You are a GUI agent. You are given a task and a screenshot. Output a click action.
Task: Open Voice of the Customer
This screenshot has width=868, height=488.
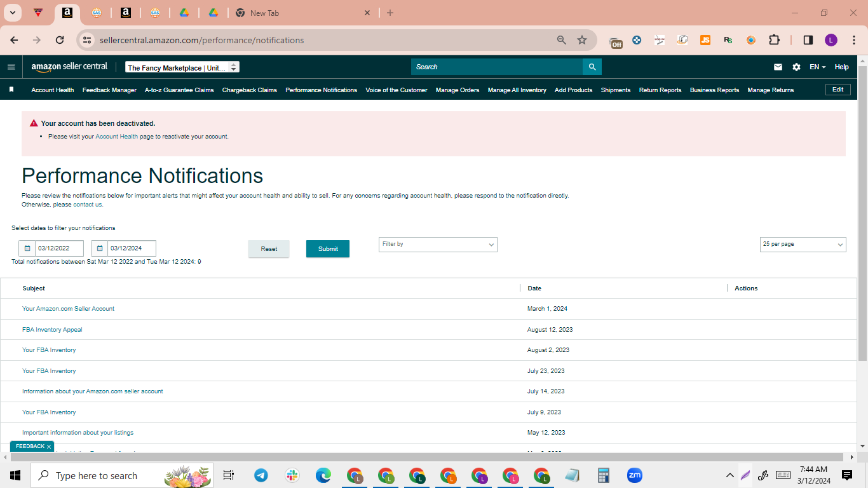click(x=397, y=90)
